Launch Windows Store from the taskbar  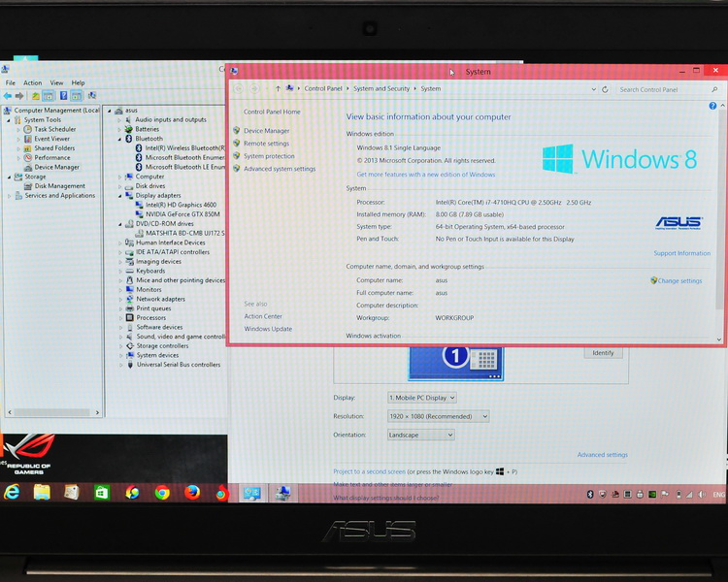(102, 493)
